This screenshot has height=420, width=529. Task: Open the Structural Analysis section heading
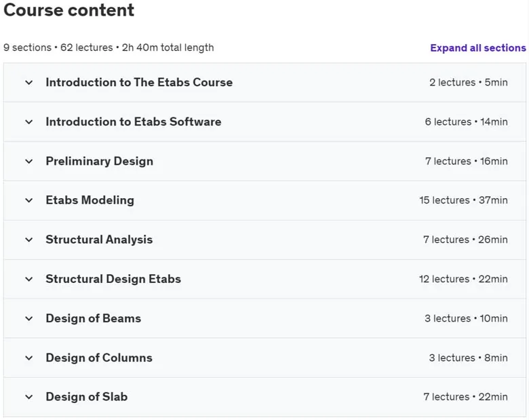99,240
